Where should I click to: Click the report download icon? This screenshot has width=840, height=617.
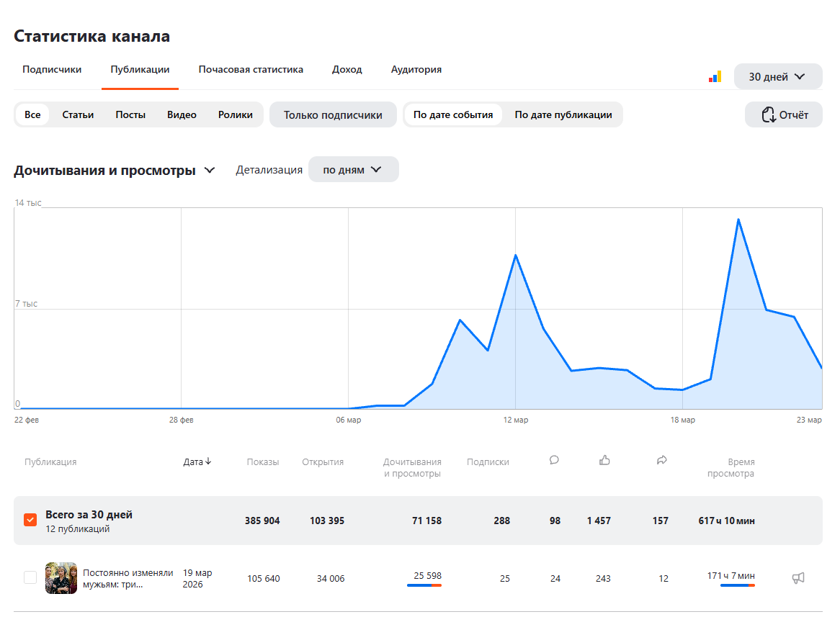tap(769, 114)
